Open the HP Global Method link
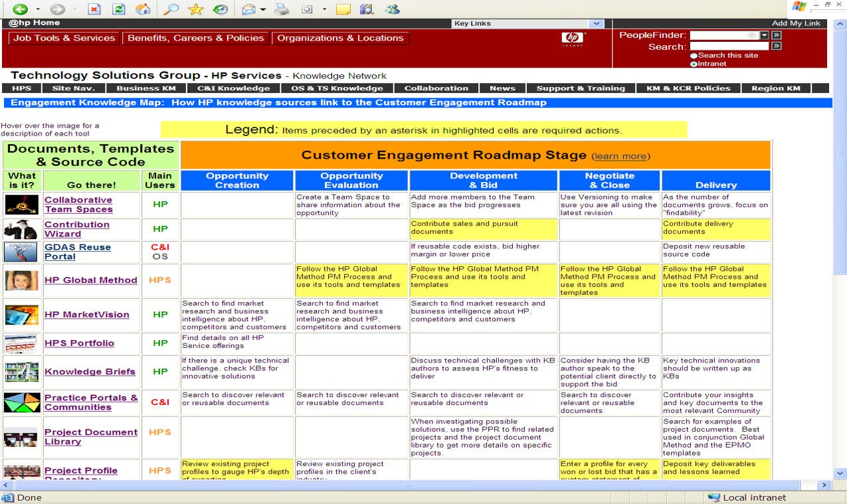 tap(91, 280)
